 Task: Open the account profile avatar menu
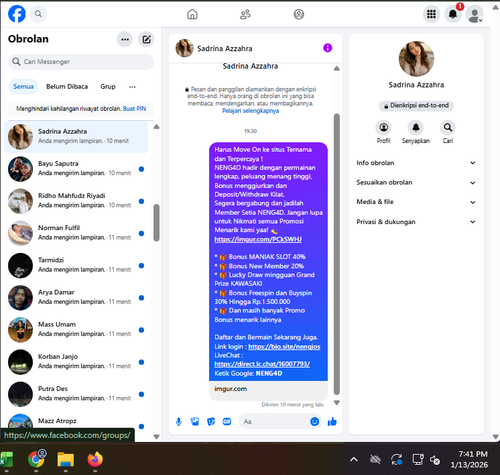coord(474,14)
